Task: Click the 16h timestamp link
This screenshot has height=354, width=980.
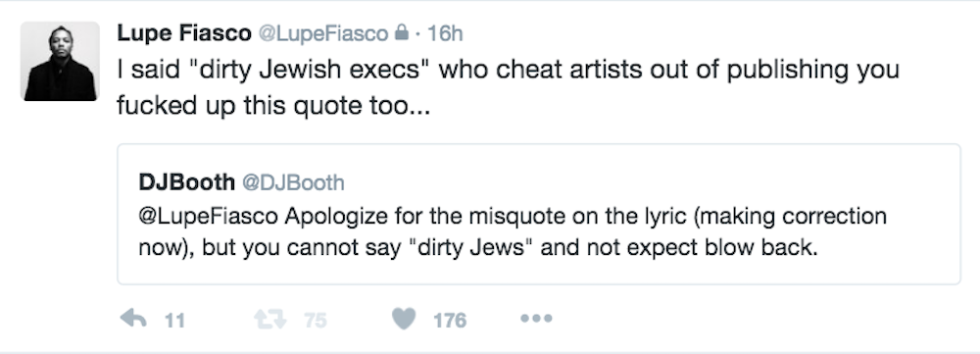Action: tap(444, 33)
